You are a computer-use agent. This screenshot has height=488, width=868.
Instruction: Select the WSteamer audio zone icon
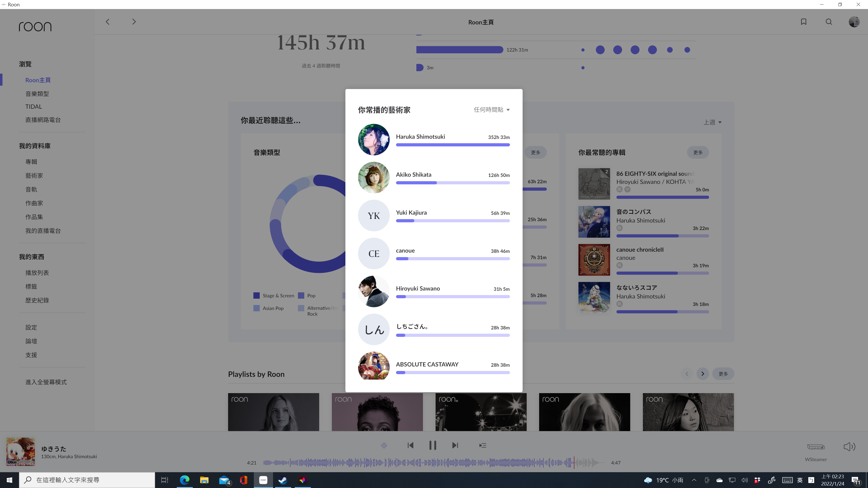point(816,447)
